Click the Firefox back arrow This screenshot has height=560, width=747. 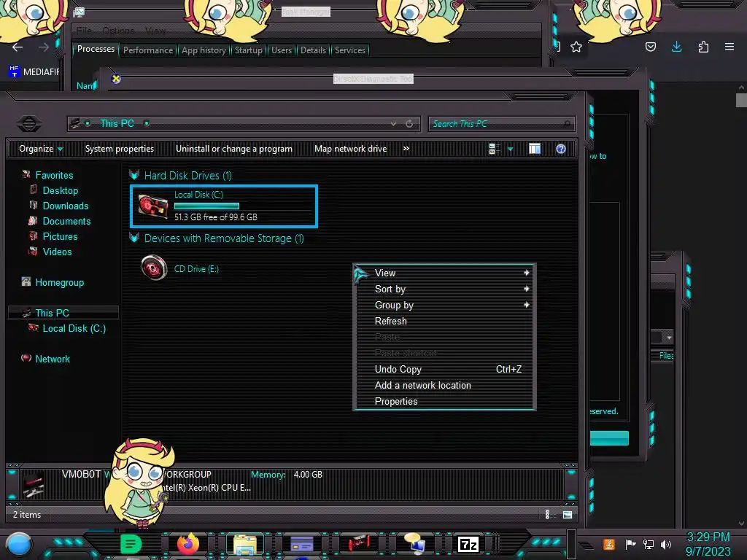pyautogui.click(x=18, y=47)
